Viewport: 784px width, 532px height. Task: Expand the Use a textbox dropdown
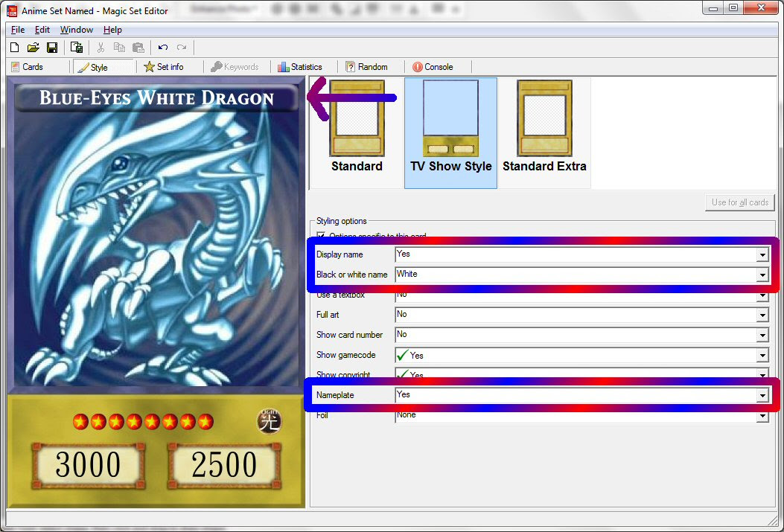pos(762,295)
